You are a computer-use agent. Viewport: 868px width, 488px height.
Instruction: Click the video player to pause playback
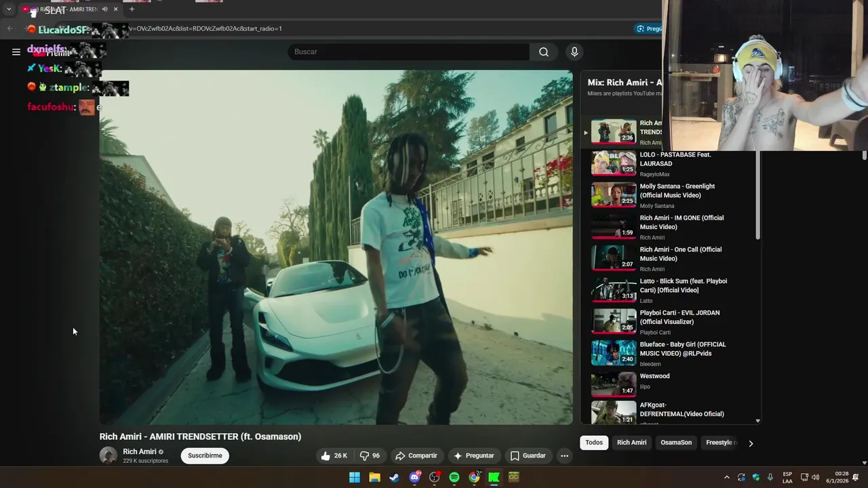pyautogui.click(x=336, y=247)
